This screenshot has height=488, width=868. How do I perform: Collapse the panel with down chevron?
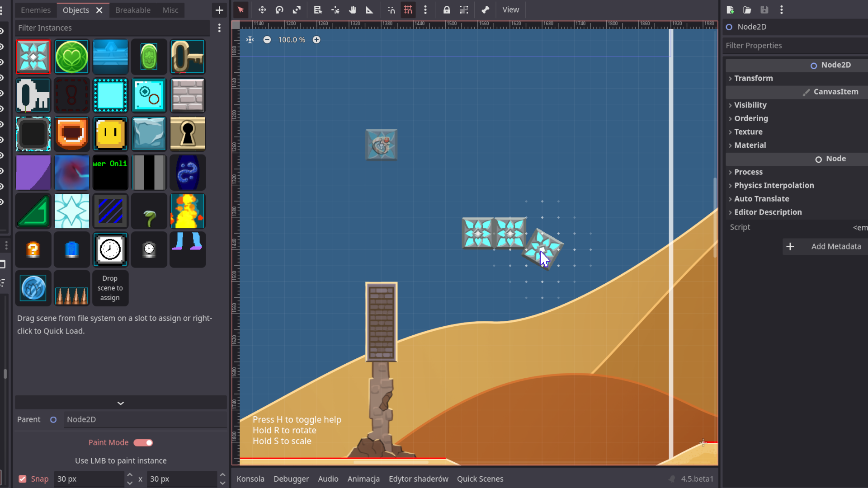[x=121, y=403]
